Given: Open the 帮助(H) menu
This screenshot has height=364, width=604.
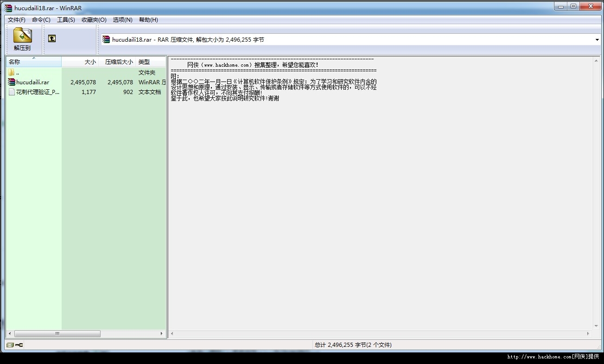Looking at the screenshot, I should point(148,20).
